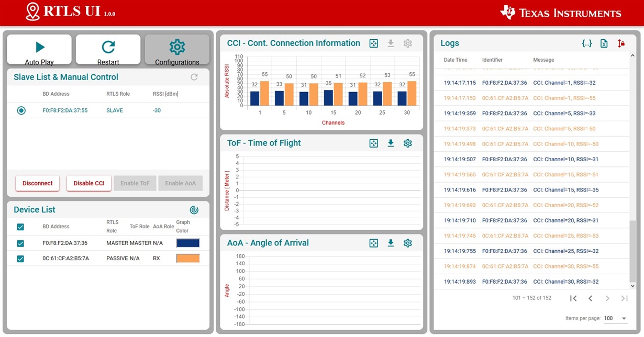The image size is (644, 337).
Task: Refresh the Slave List
Action: [194, 77]
